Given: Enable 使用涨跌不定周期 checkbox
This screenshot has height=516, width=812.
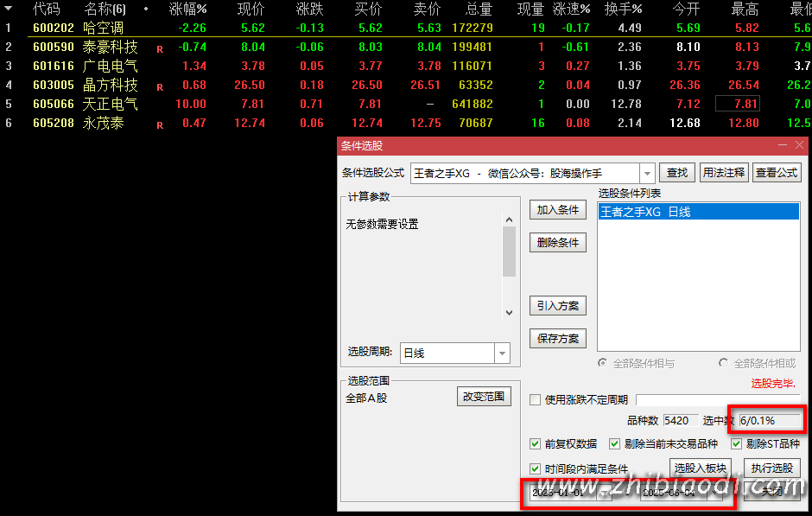Looking at the screenshot, I should pyautogui.click(x=536, y=400).
